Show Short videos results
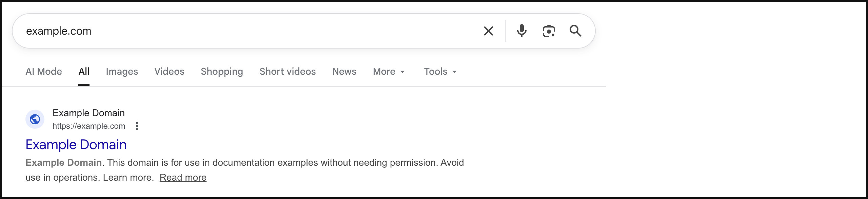 [288, 72]
